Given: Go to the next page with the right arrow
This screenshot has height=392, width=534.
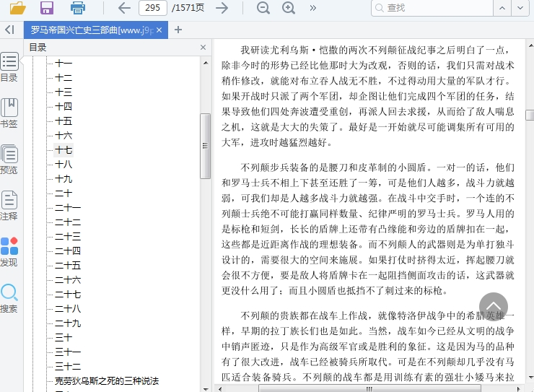Looking at the screenshot, I should point(222,8).
